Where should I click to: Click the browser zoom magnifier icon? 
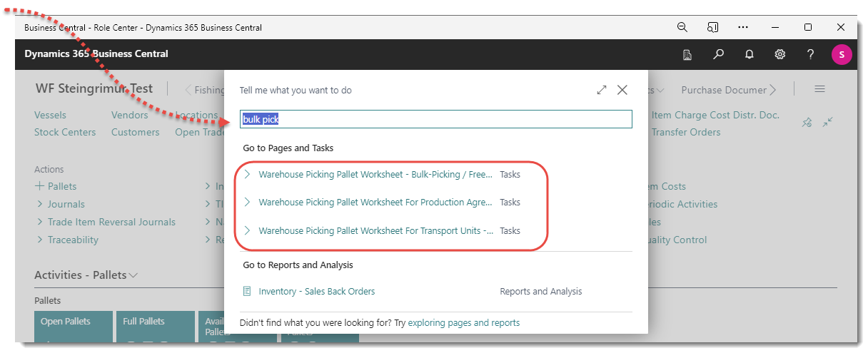[682, 27]
